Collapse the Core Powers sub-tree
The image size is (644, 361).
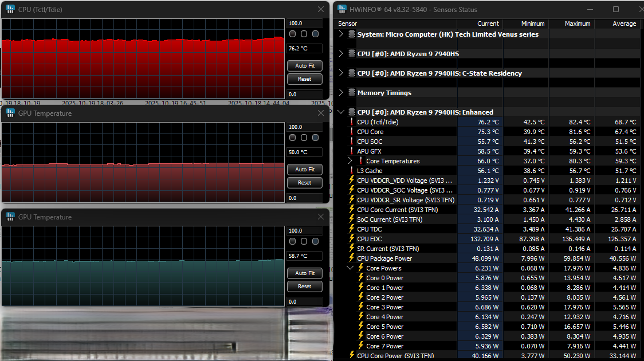coord(350,268)
